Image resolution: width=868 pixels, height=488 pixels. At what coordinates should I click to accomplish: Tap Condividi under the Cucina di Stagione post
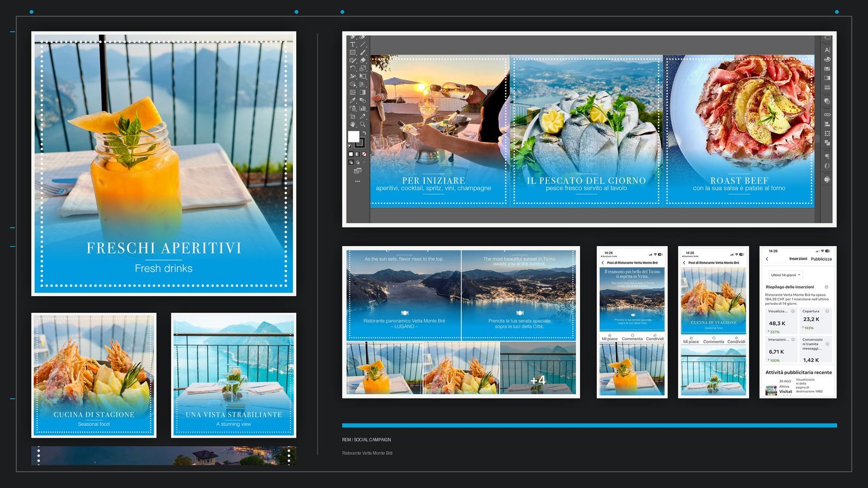click(736, 340)
